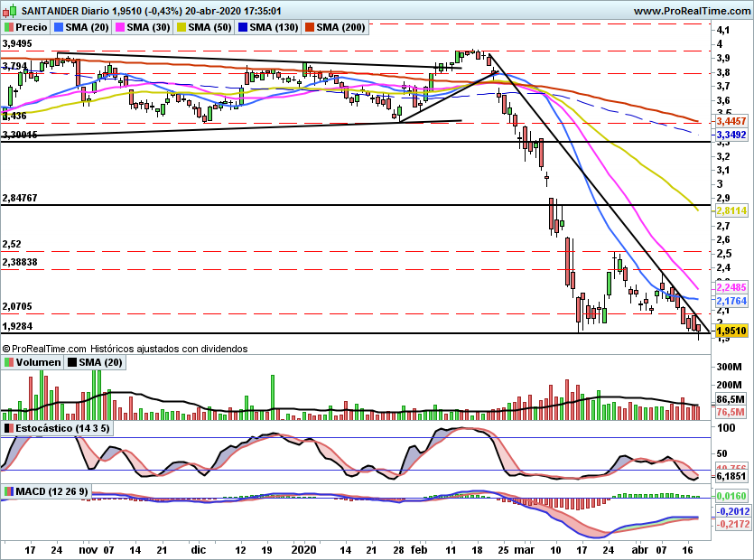Click the 2020 year axis label
Viewport: 754px width, 560px height.
coord(304,550)
